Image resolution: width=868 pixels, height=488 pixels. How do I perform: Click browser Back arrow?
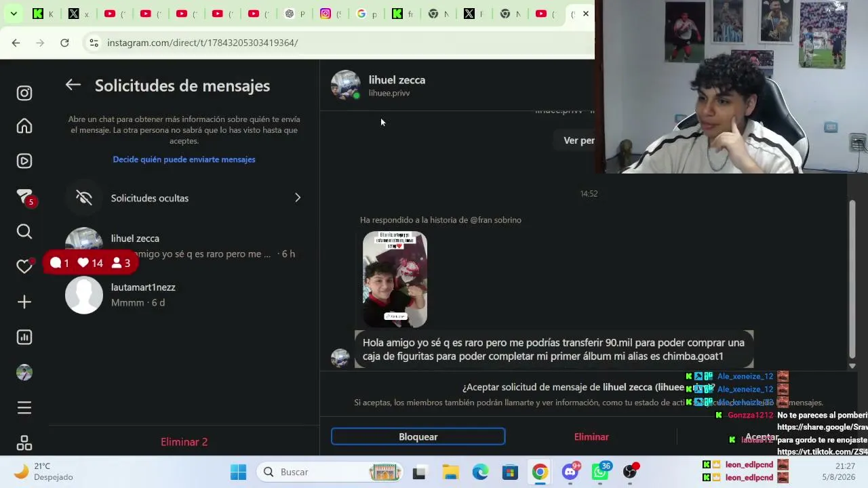coord(16,43)
